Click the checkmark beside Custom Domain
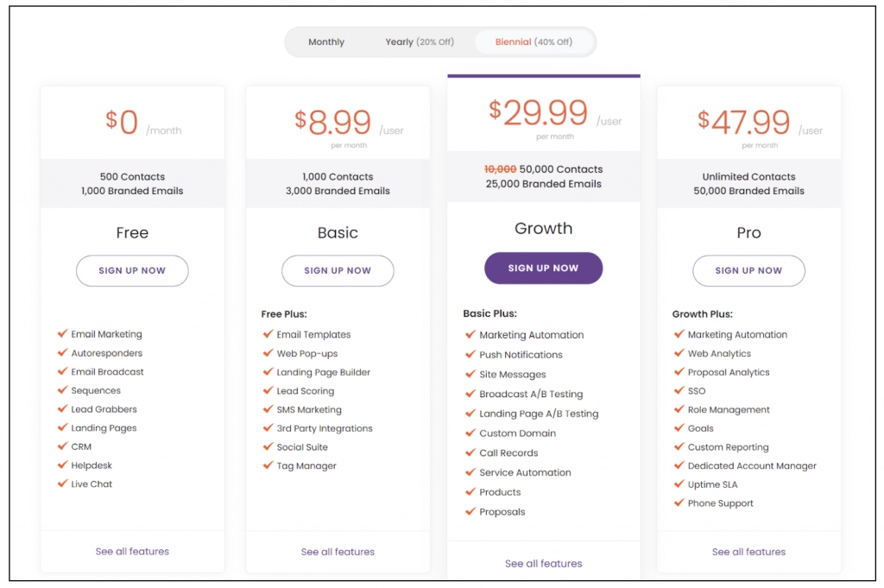This screenshot has width=884, height=588. [x=470, y=433]
